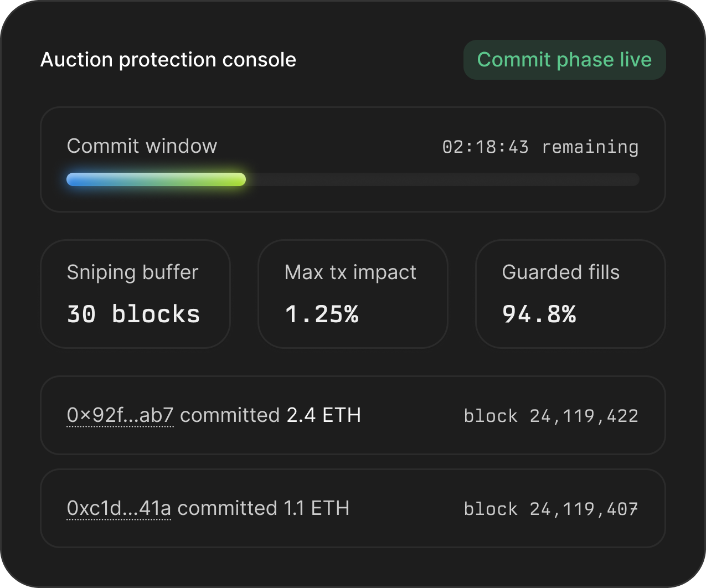Click the "Commit phase live" status badge
706x588 pixels.
(564, 60)
